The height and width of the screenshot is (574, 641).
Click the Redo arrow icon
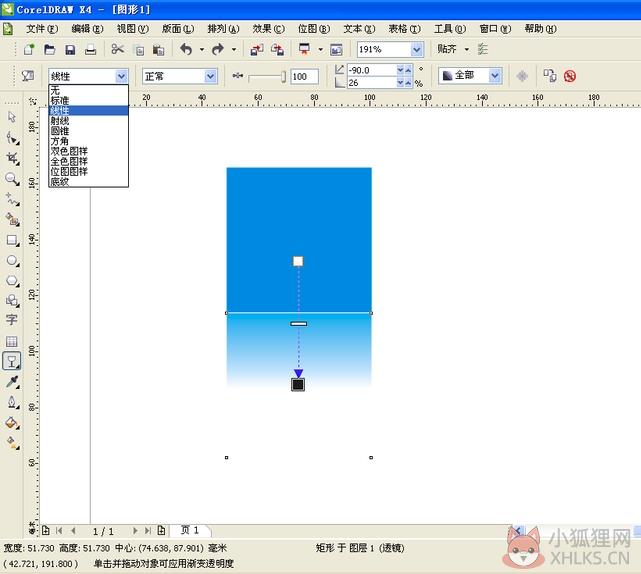pos(218,49)
